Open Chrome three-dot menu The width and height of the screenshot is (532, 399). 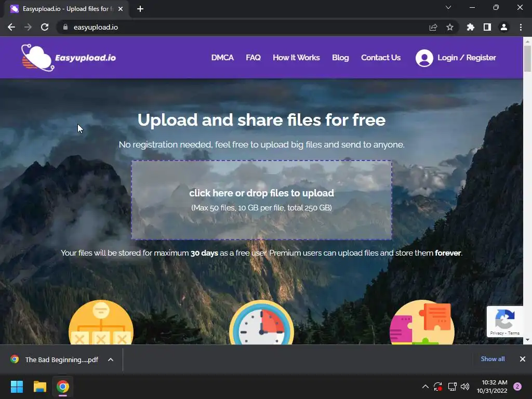click(521, 27)
